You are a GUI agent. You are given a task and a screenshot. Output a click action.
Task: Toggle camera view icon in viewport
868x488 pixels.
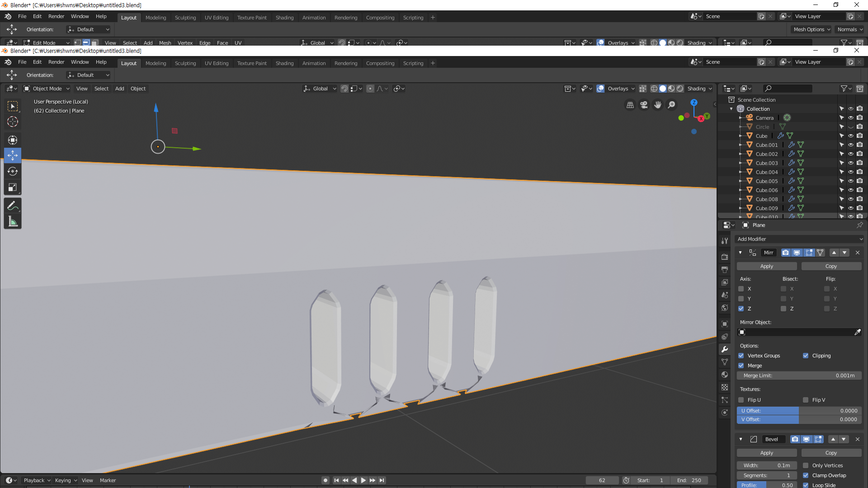pyautogui.click(x=644, y=105)
